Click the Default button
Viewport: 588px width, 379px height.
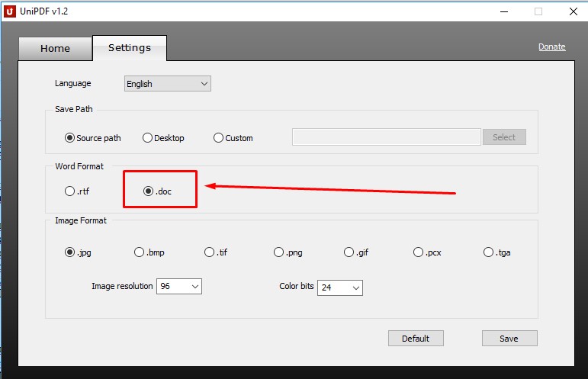pos(416,339)
